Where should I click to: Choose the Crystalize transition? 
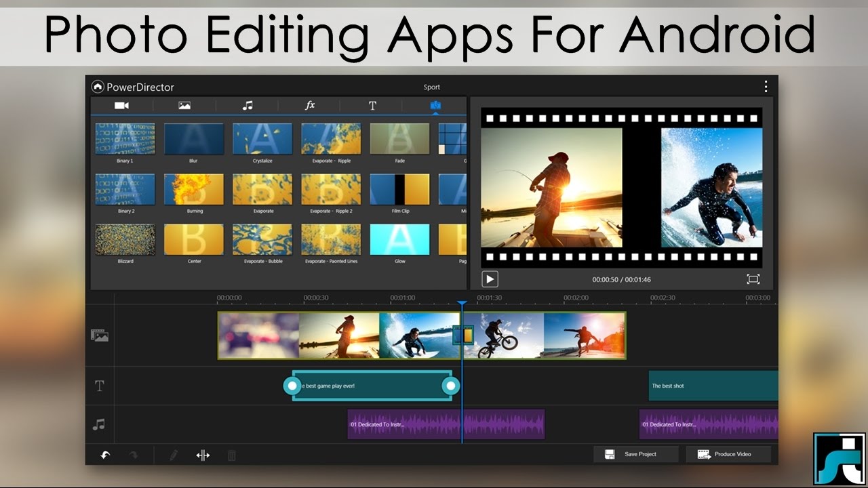tap(262, 139)
